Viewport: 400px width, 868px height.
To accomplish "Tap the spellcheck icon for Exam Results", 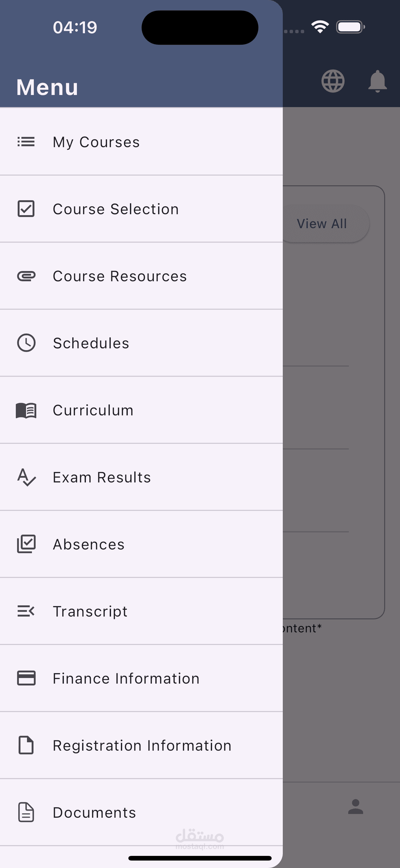I will click(x=26, y=477).
